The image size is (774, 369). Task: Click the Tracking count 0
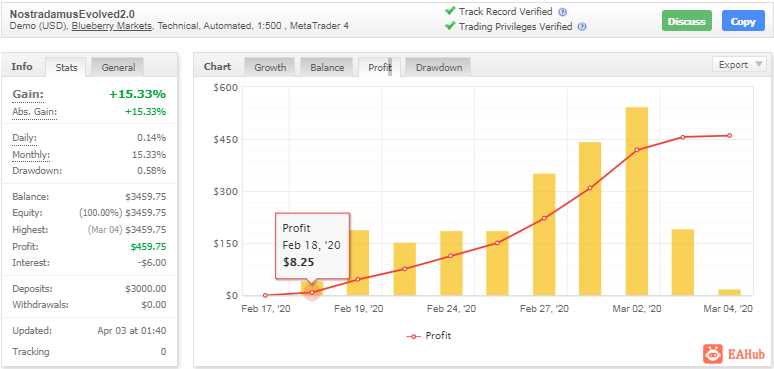pos(163,352)
